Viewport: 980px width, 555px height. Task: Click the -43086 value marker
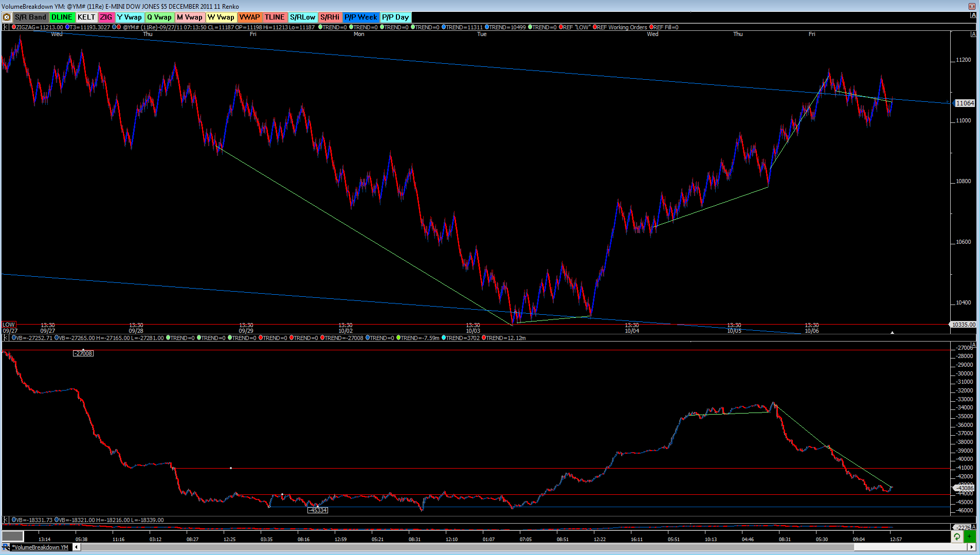(965, 488)
